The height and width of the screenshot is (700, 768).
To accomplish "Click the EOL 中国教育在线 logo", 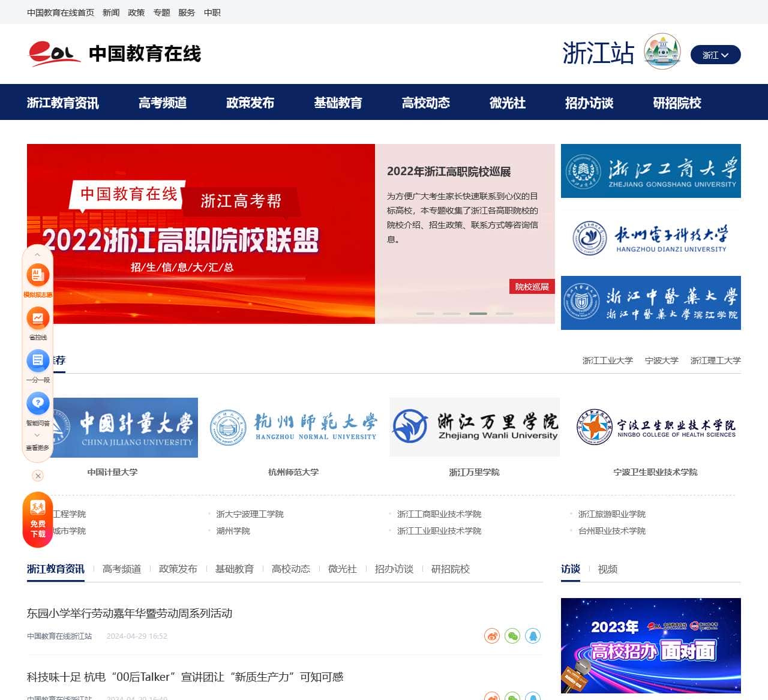I will pyautogui.click(x=115, y=53).
